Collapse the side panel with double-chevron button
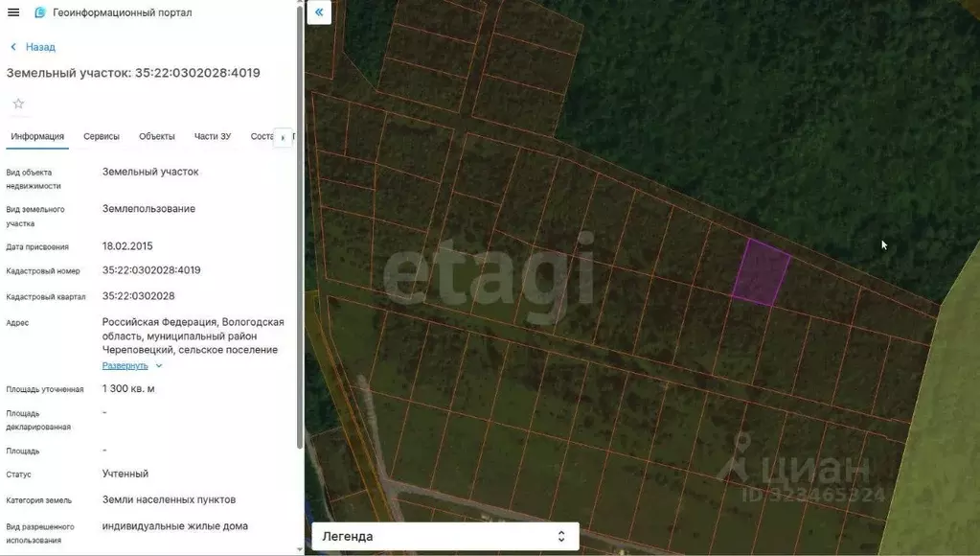This screenshot has width=980, height=556. [319, 12]
